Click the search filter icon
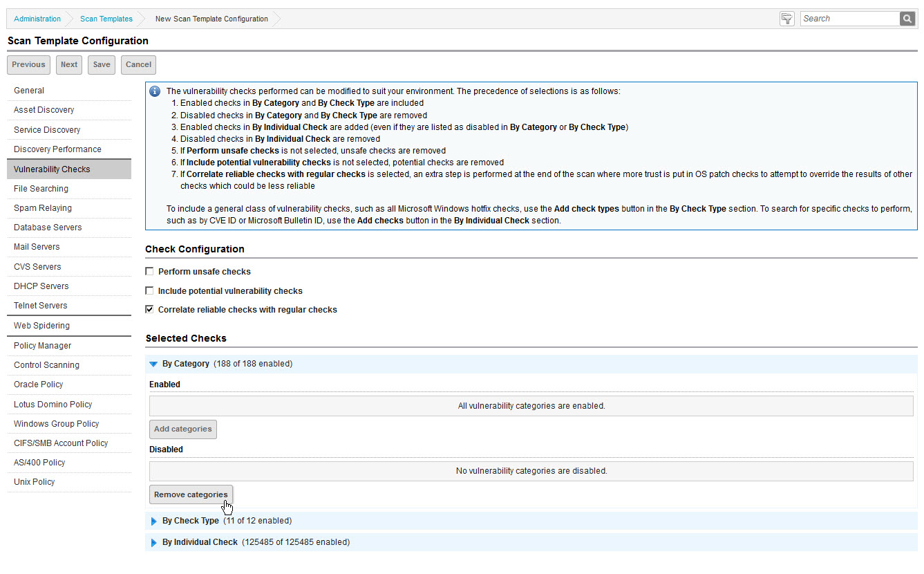The image size is (924, 574). (x=786, y=19)
